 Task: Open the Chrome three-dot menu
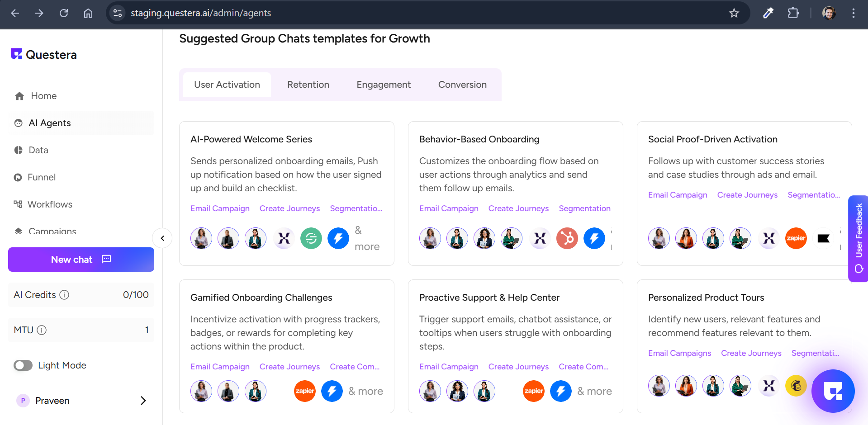(x=853, y=13)
